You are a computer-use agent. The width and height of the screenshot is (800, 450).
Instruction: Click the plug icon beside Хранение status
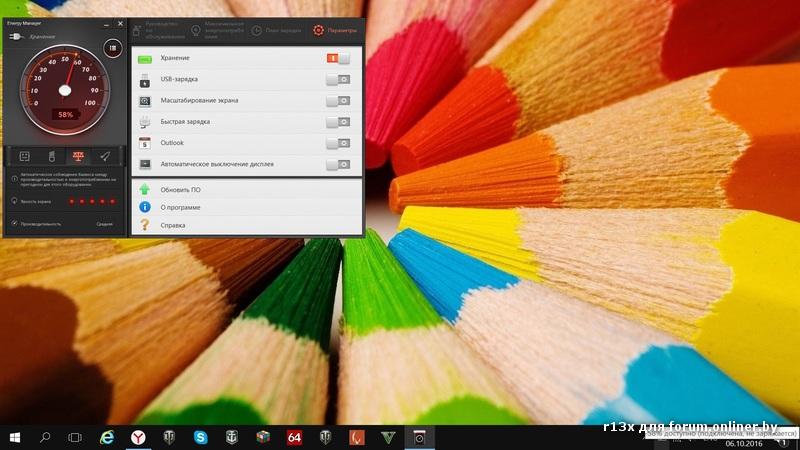(16, 37)
